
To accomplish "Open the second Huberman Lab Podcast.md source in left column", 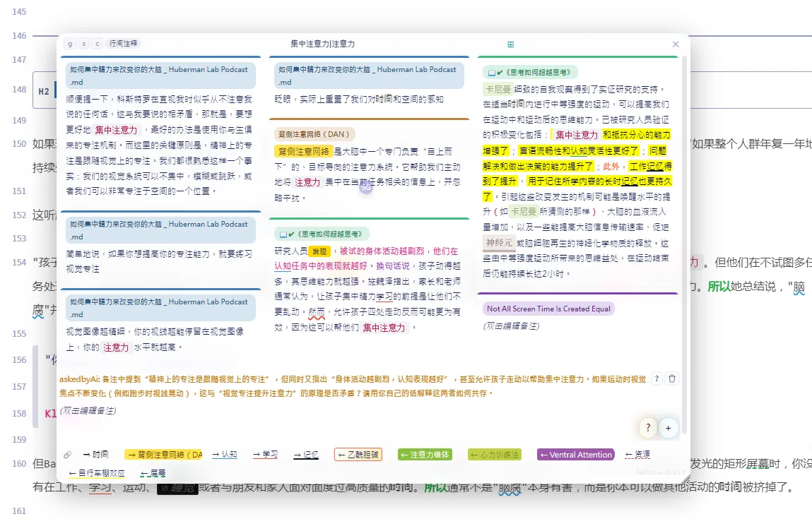I will pos(160,230).
